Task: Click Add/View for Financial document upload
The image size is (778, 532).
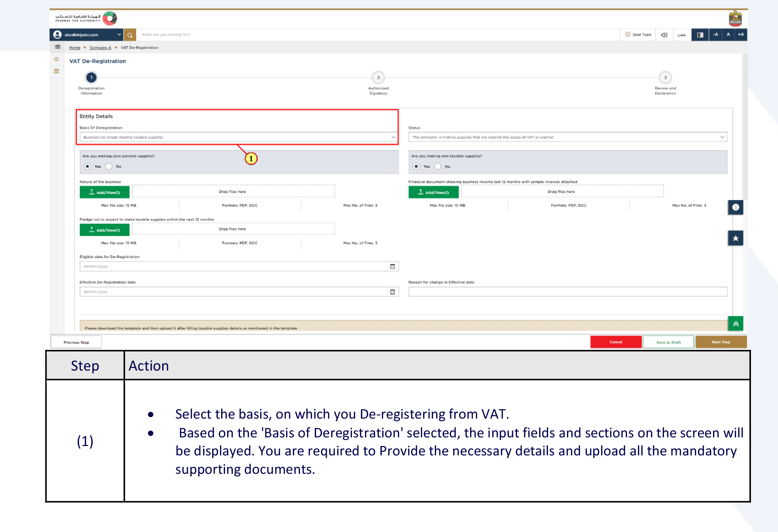Action: click(433, 192)
